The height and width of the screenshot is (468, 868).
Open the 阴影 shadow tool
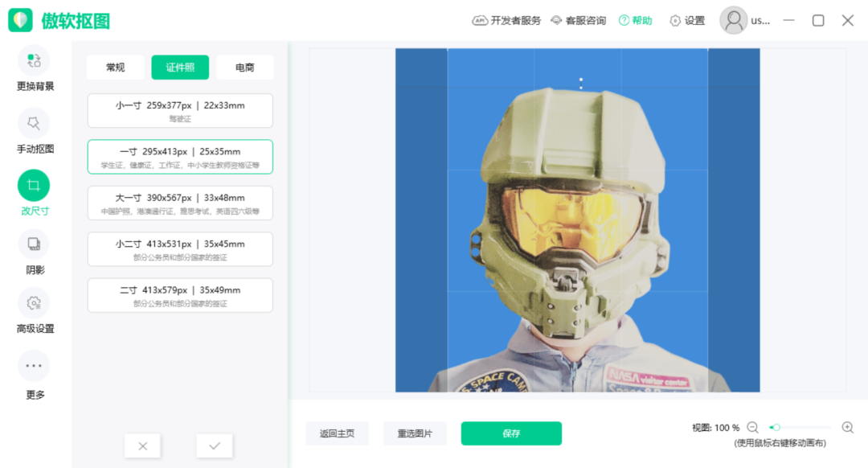[x=35, y=252]
